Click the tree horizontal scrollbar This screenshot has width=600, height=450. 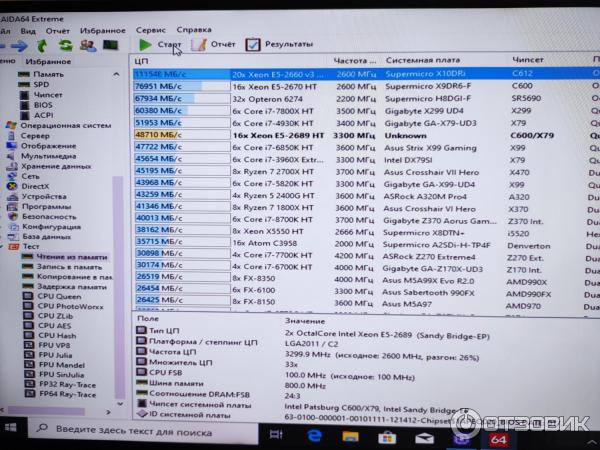click(x=46, y=411)
